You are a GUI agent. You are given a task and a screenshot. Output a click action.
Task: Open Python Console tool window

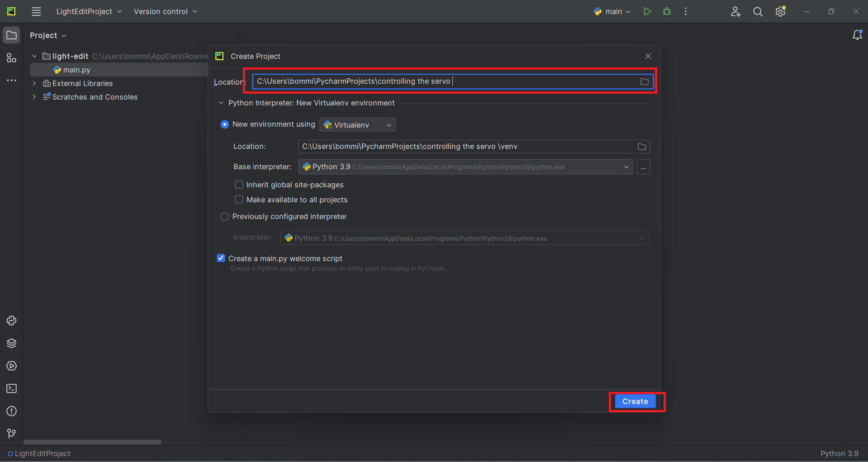(11, 321)
